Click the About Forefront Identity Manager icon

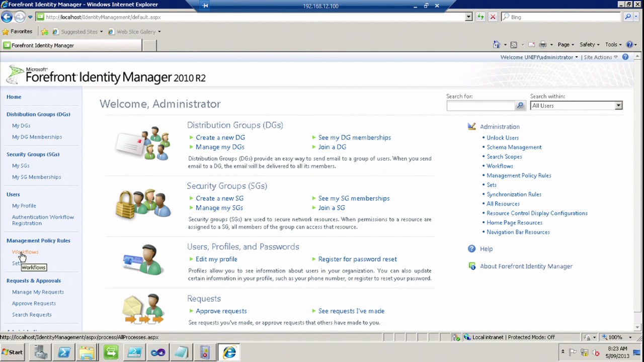point(472,266)
